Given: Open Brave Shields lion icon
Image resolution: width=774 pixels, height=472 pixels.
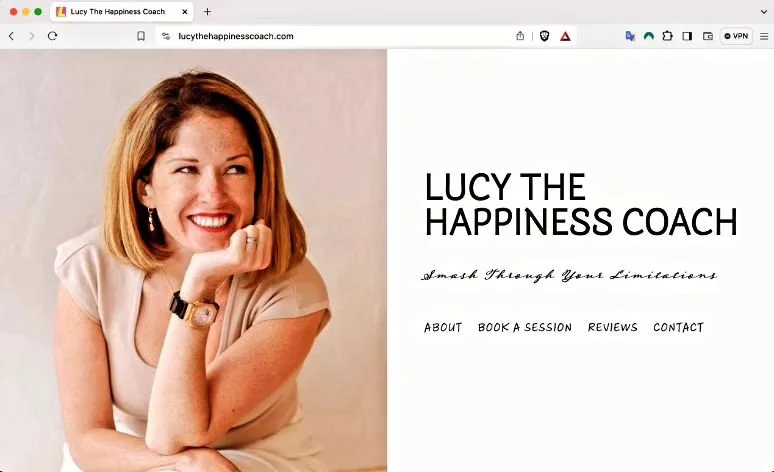Looking at the screenshot, I should 544,36.
